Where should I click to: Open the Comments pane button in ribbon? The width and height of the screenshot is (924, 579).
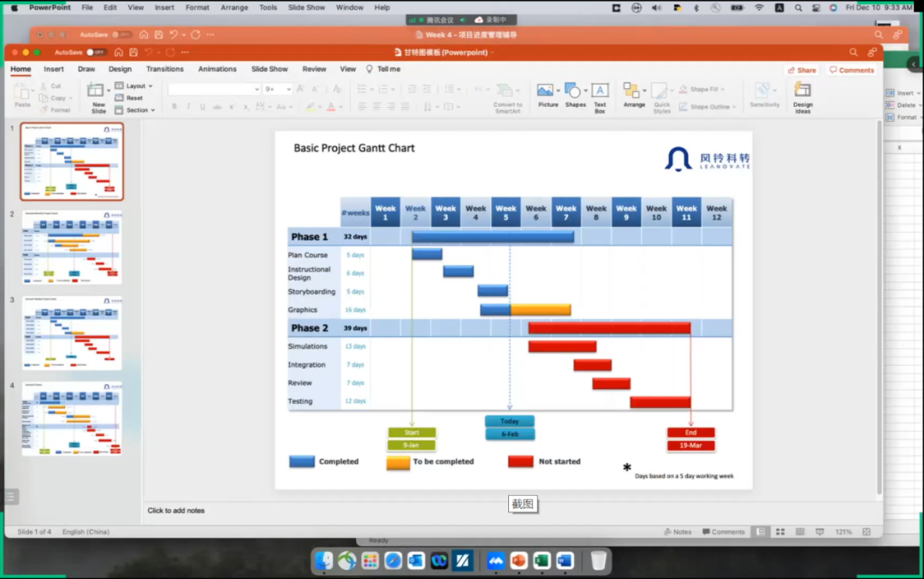point(852,70)
